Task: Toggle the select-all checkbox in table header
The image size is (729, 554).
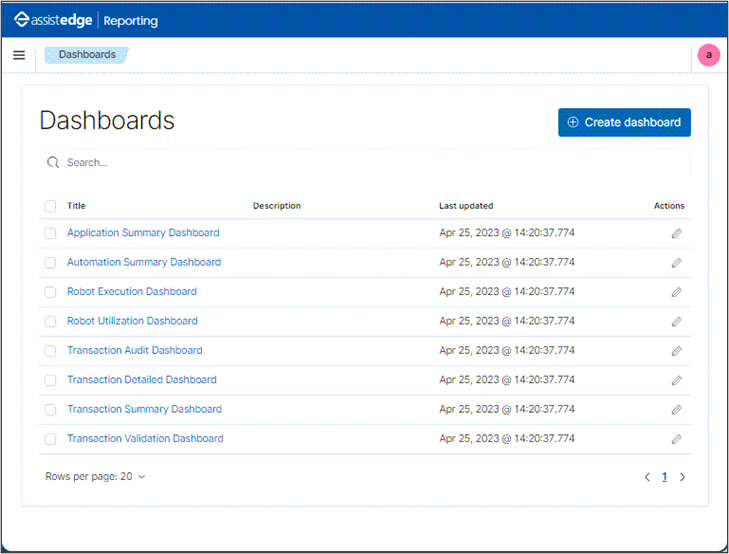Action: click(x=50, y=206)
